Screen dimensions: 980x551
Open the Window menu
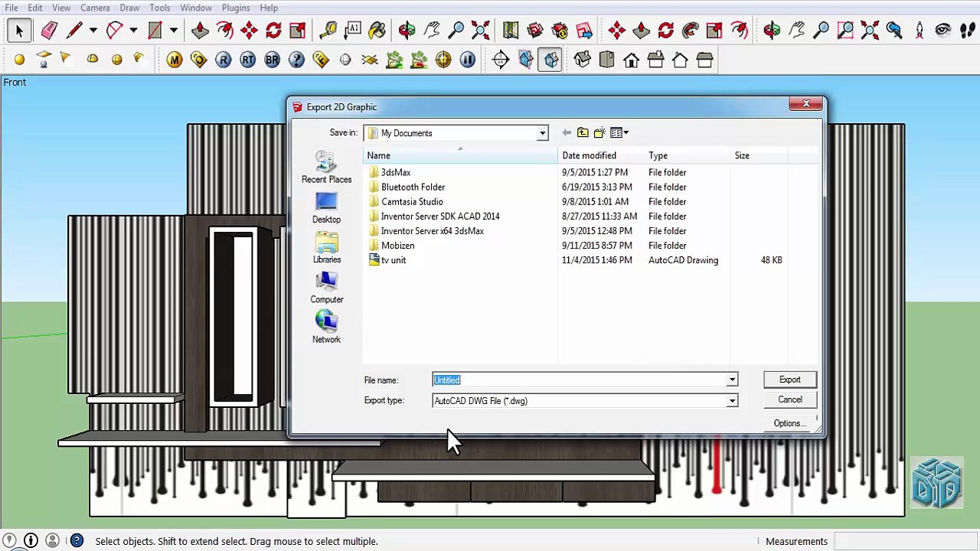[196, 8]
